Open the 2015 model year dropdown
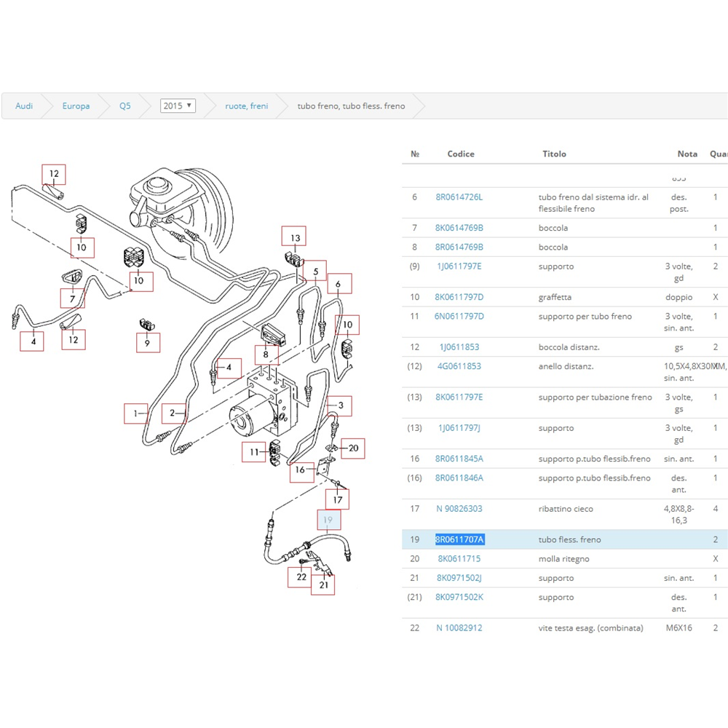This screenshot has width=728, height=728. click(x=178, y=106)
